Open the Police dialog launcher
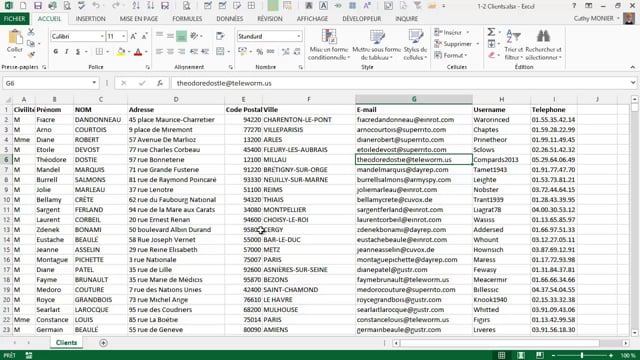This screenshot has height=360, width=640. 147,67
